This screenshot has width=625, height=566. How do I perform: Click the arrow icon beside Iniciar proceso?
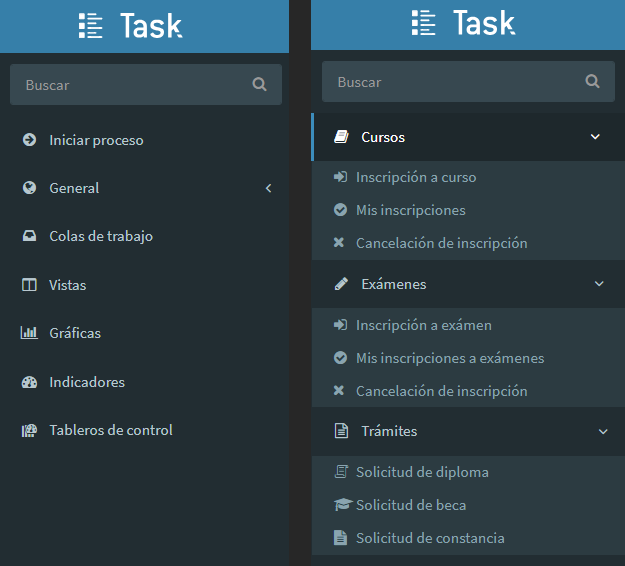click(29, 140)
